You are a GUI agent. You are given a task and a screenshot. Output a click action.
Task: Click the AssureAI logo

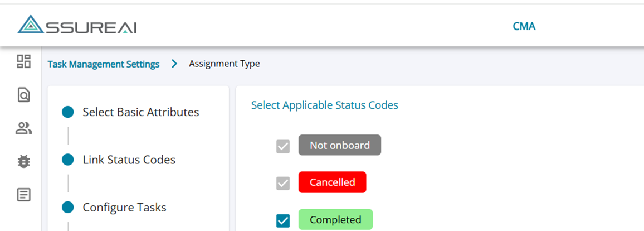tap(77, 26)
